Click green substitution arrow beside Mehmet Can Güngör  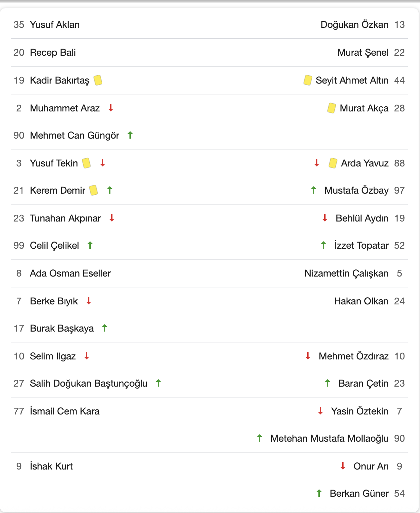(130, 135)
